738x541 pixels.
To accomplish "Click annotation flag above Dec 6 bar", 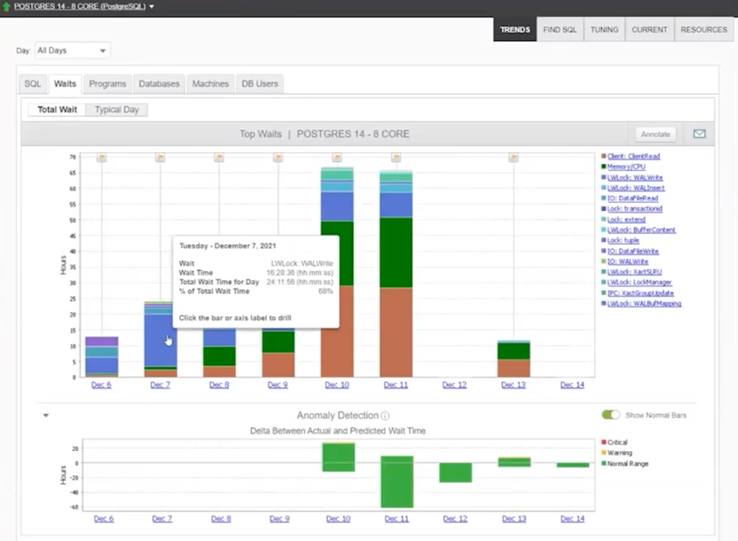I will coord(102,157).
